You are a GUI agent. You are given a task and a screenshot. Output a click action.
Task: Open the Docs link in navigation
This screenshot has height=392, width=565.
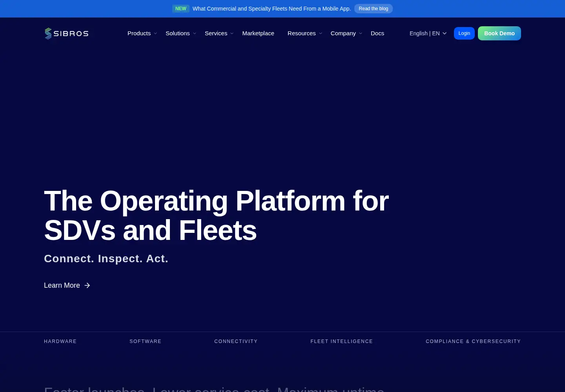click(x=377, y=33)
